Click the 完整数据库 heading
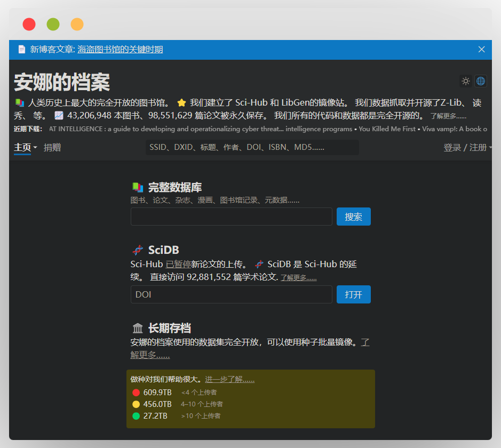This screenshot has width=501, height=448. point(175,187)
